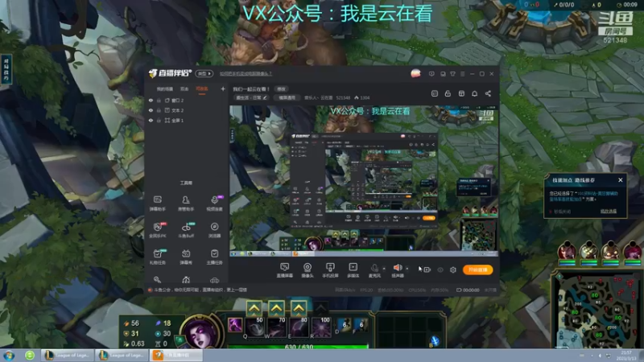Open the 弹幕助手 danmaku helper tool
The width and height of the screenshot is (644, 362).
[157, 204]
